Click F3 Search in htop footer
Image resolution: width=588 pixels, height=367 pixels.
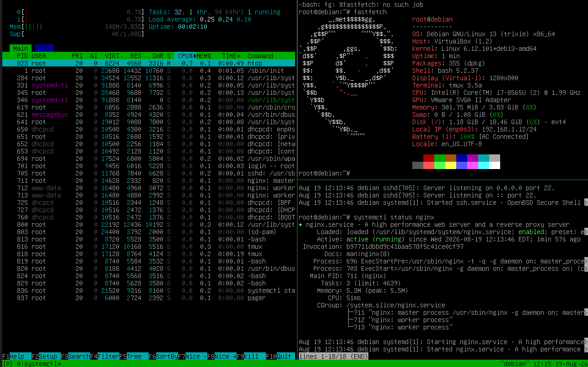click(x=76, y=356)
